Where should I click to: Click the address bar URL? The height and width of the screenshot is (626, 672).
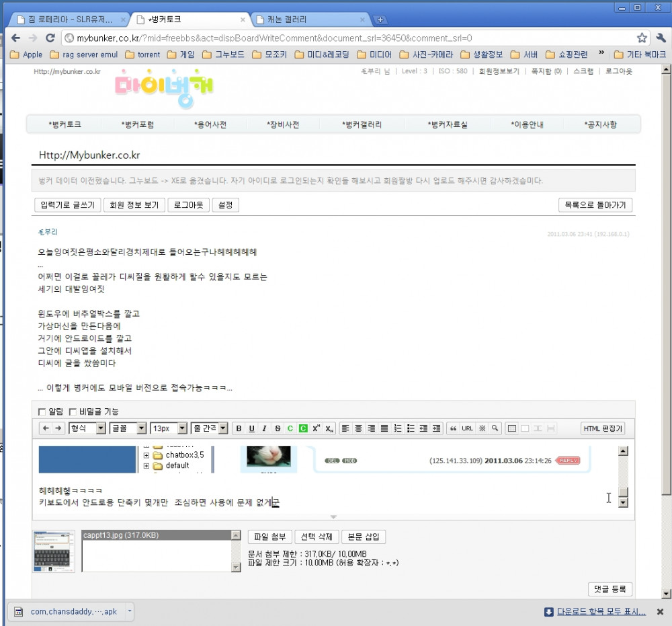tap(274, 38)
